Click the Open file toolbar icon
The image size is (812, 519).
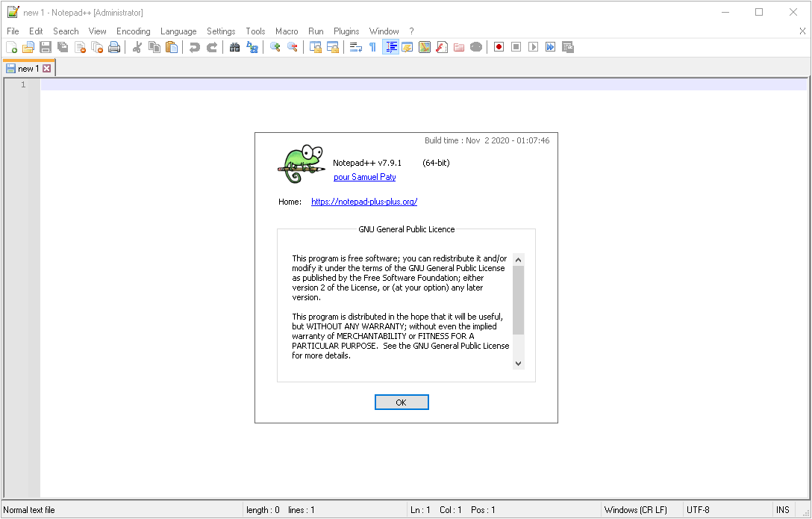coord(28,47)
